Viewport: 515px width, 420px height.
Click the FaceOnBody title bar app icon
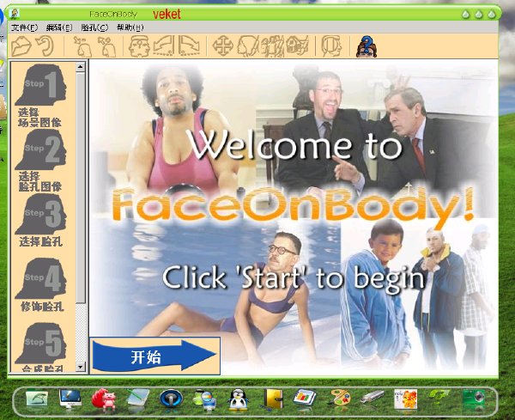(x=15, y=14)
